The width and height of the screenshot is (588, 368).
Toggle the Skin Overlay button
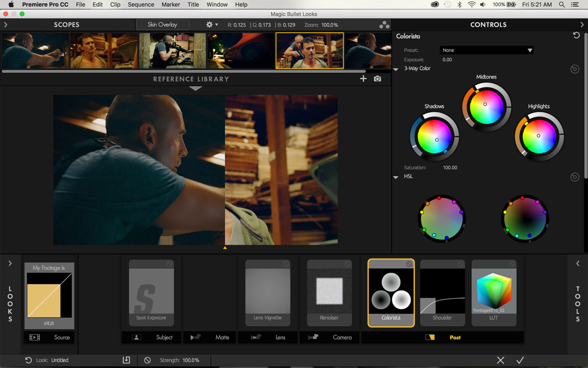(x=162, y=25)
